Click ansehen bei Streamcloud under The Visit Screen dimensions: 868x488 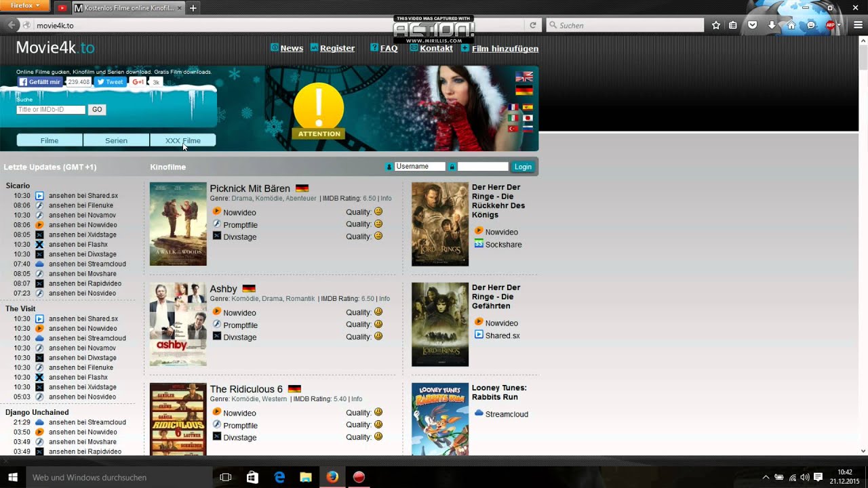87,338
